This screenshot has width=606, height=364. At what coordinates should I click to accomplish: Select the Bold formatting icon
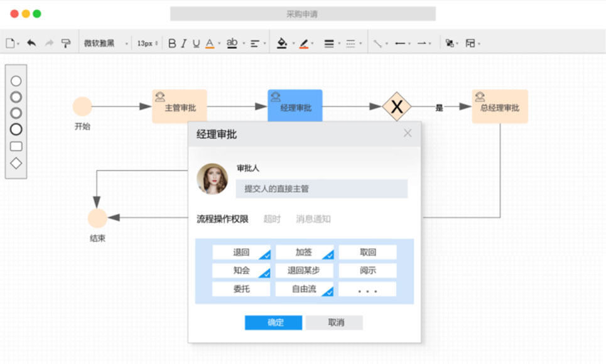(x=172, y=43)
